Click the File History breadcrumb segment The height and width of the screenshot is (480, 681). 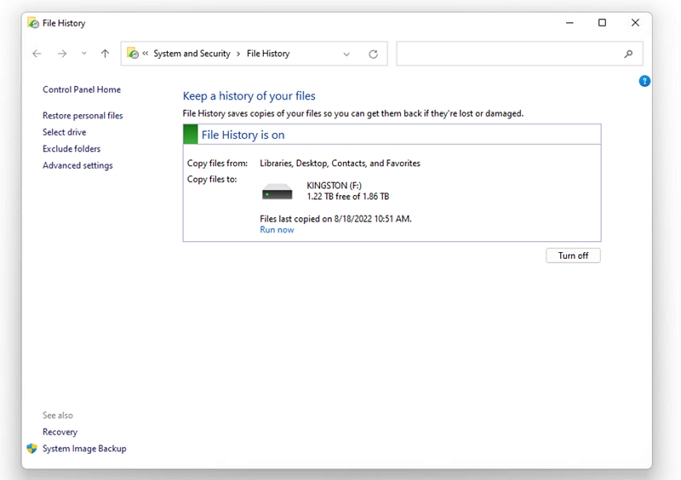tap(268, 53)
